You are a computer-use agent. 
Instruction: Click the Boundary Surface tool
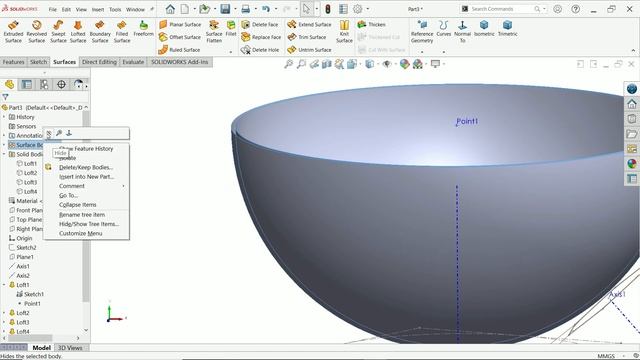point(100,31)
